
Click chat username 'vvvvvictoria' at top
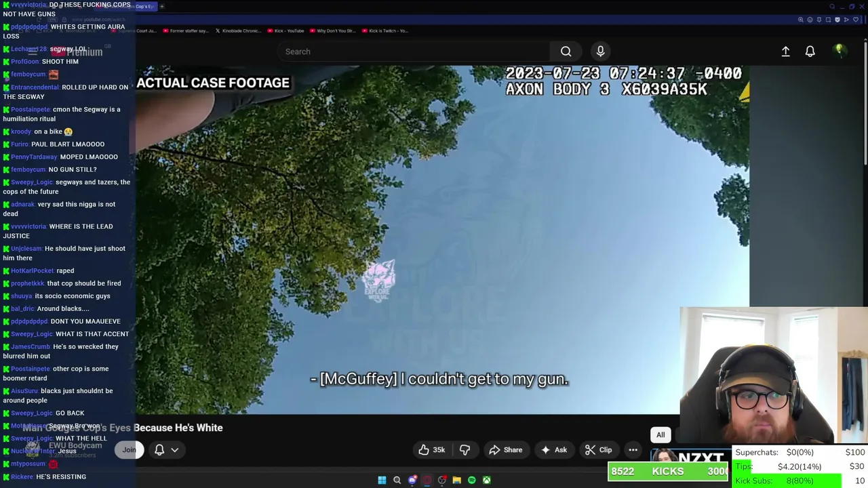pos(28,5)
